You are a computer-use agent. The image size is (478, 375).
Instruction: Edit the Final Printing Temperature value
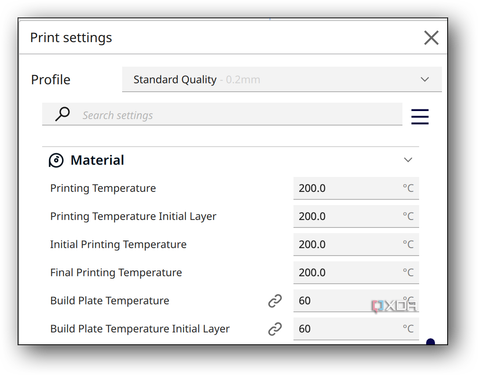click(356, 272)
